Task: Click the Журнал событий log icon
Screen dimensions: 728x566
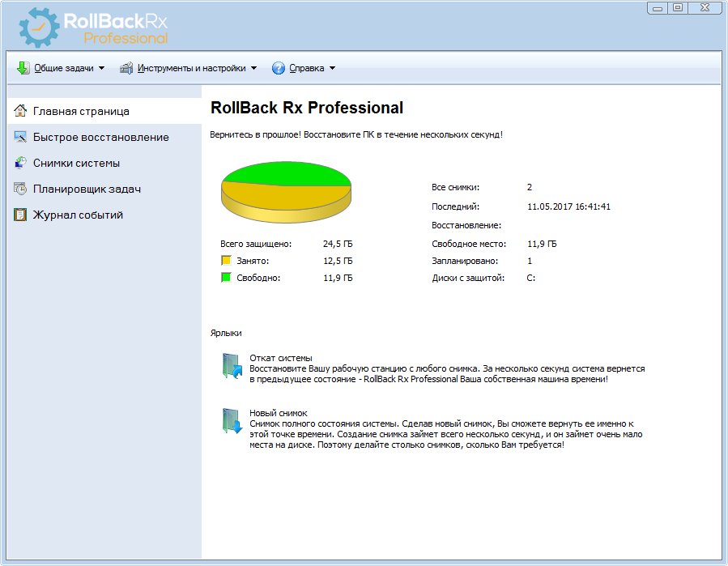Action: click(20, 215)
